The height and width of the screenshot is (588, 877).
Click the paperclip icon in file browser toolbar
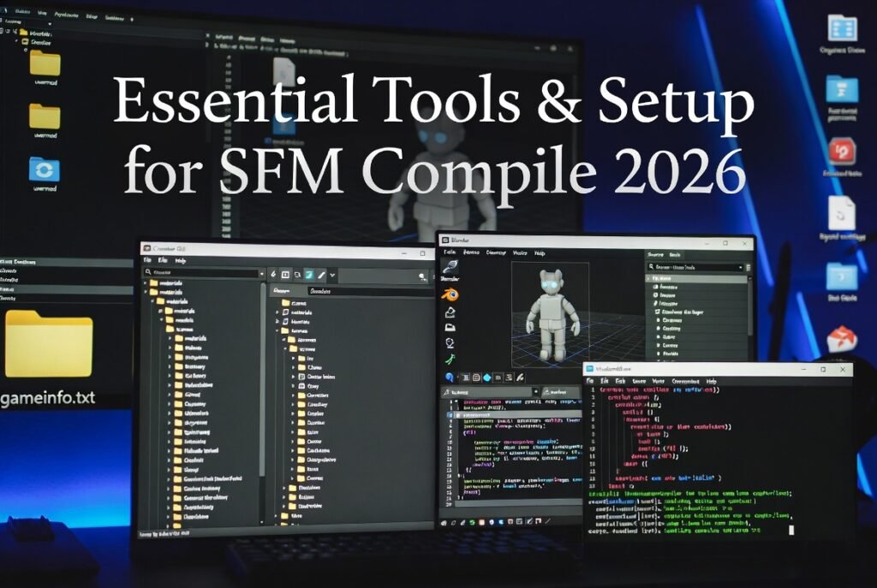pyautogui.click(x=273, y=275)
